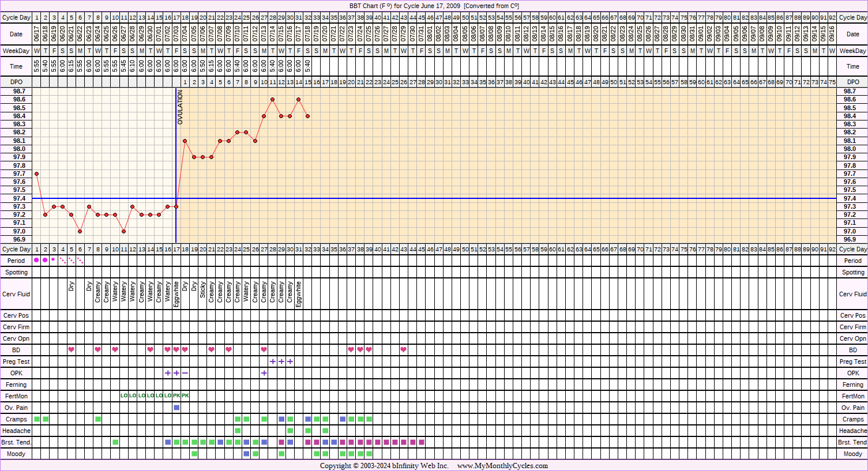This screenshot has width=868, height=471.
Task: Click the negative OPK minus sign
Action: coord(185,373)
